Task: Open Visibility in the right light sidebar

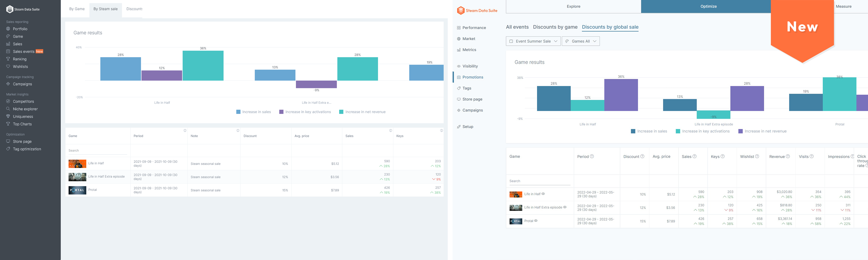Action: click(470, 66)
